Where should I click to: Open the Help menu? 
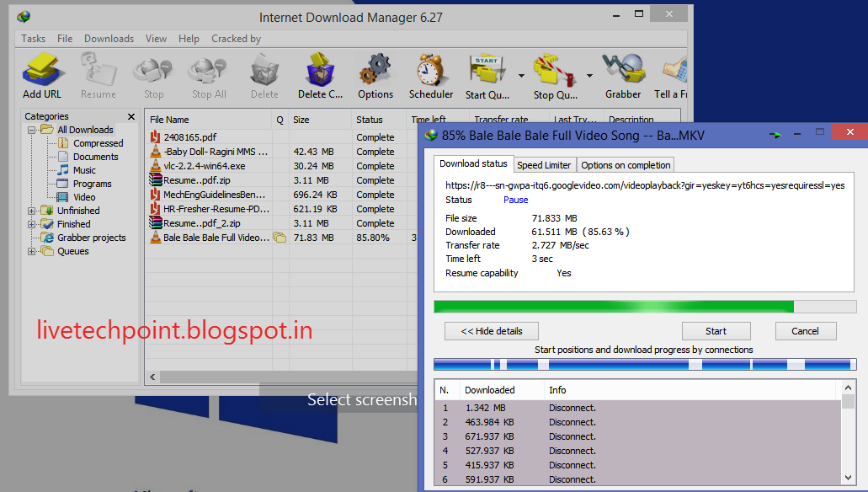point(189,39)
